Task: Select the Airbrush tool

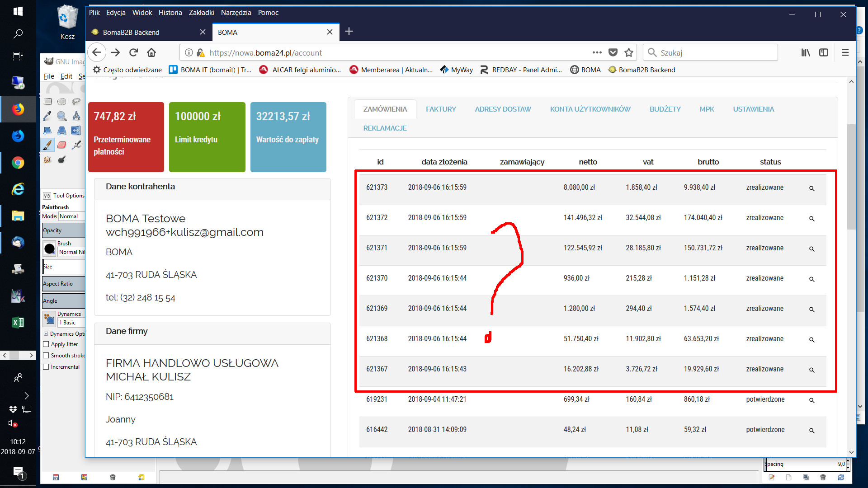Action: 76,145
